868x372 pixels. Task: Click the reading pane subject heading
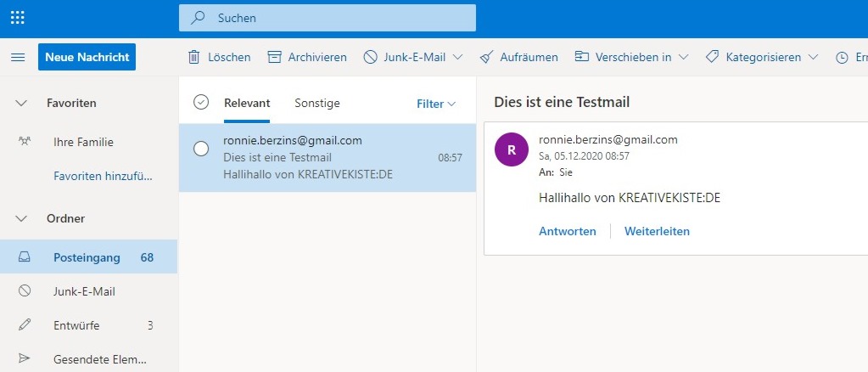point(562,102)
